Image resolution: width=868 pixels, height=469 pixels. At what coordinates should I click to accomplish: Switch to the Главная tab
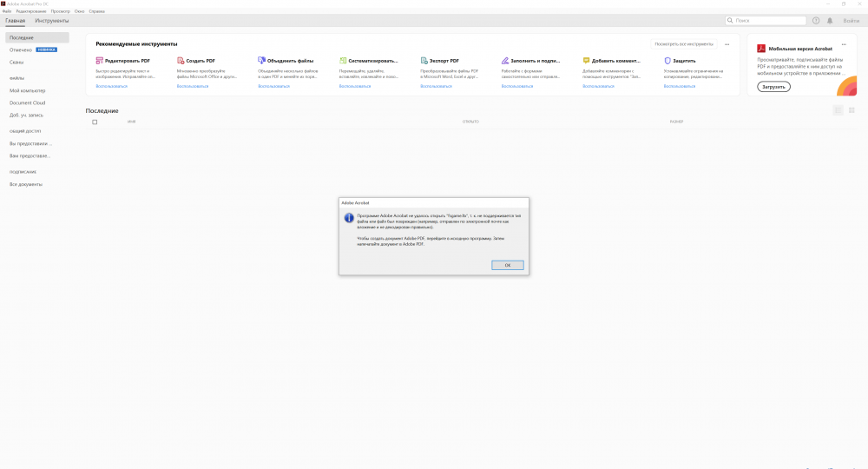[16, 21]
